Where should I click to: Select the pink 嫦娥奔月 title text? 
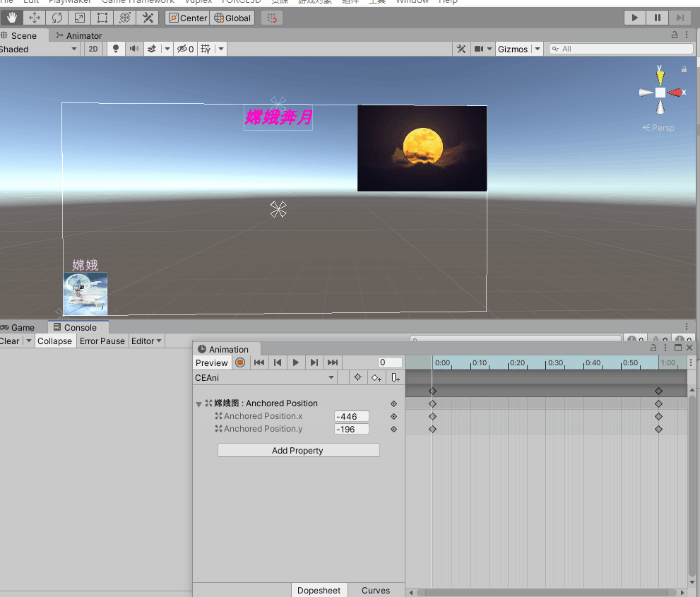click(278, 117)
